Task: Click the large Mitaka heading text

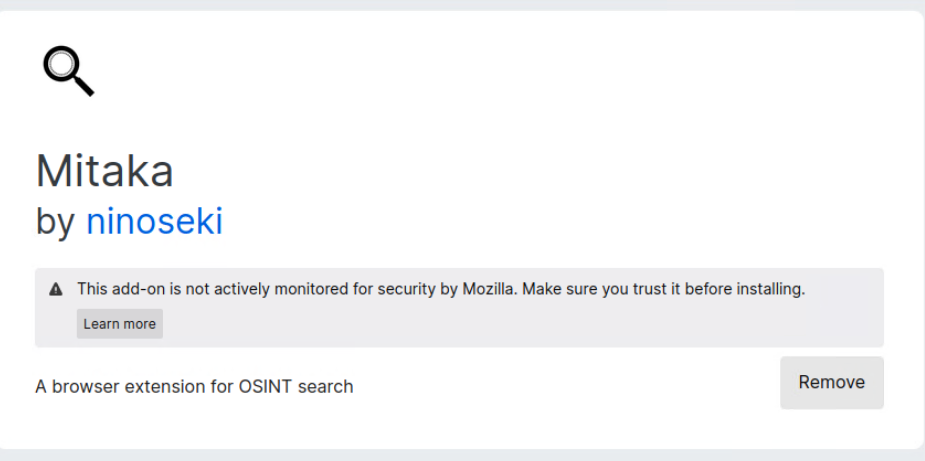Action: point(105,171)
